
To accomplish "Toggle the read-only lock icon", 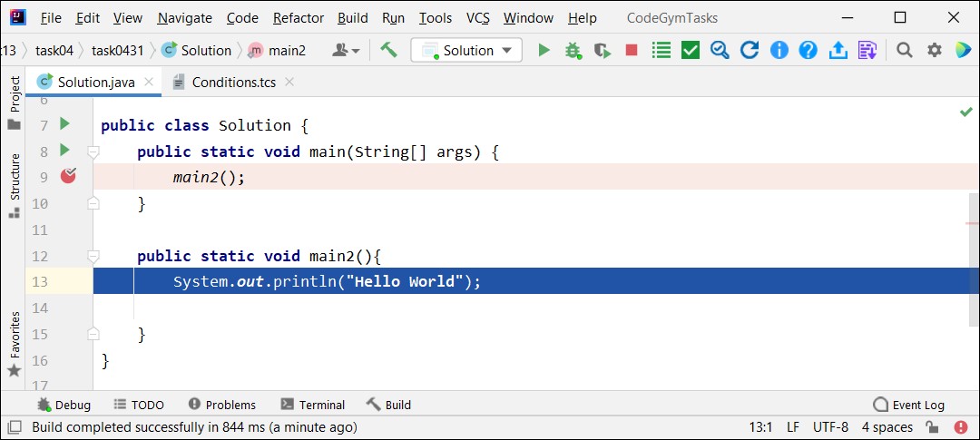I will 931,427.
